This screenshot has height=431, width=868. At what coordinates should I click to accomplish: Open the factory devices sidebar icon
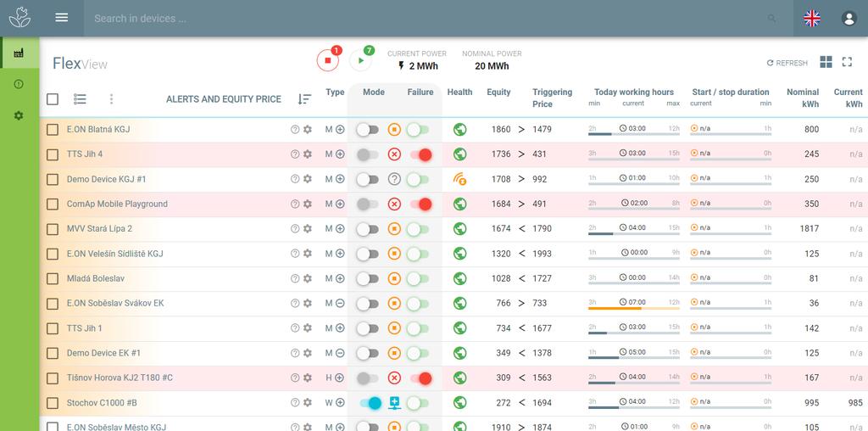19,53
